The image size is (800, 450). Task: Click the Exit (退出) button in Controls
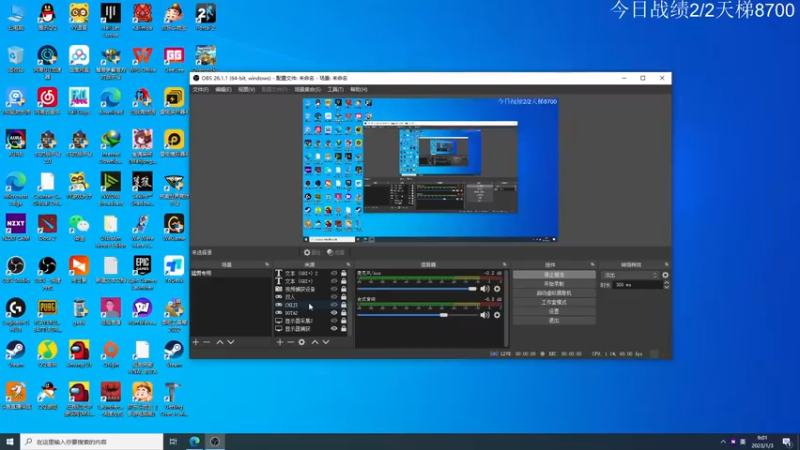click(x=554, y=320)
